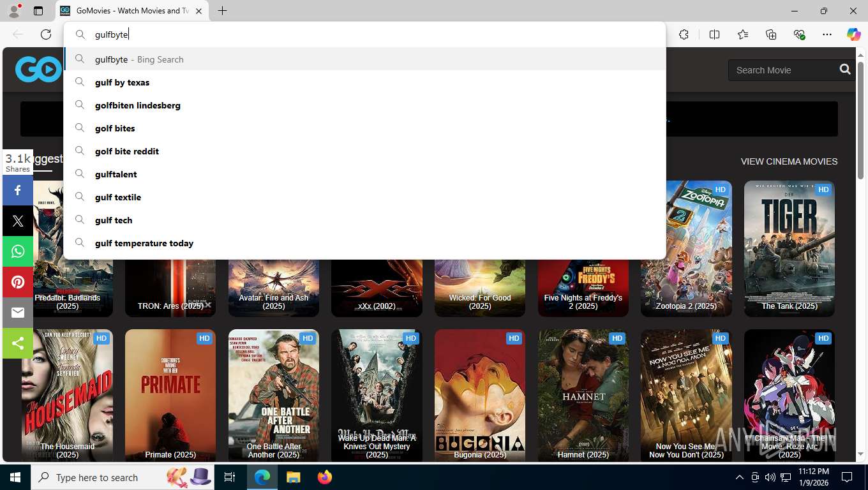Share on Facebook via sidebar
This screenshot has width=868, height=490.
pos(18,190)
